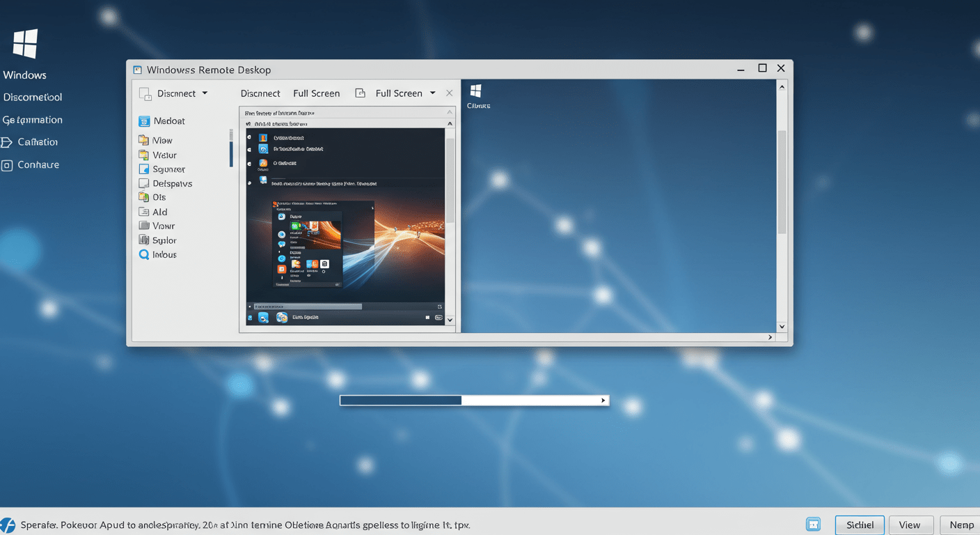The width and height of the screenshot is (980, 535).
Task: Click the blue shield icon in the preview list
Action: tap(263, 149)
